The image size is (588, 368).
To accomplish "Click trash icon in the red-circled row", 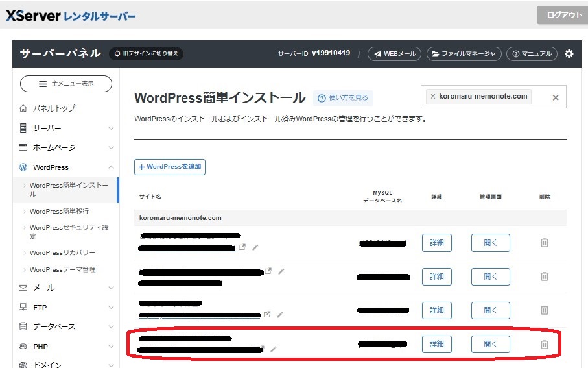I will point(545,345).
